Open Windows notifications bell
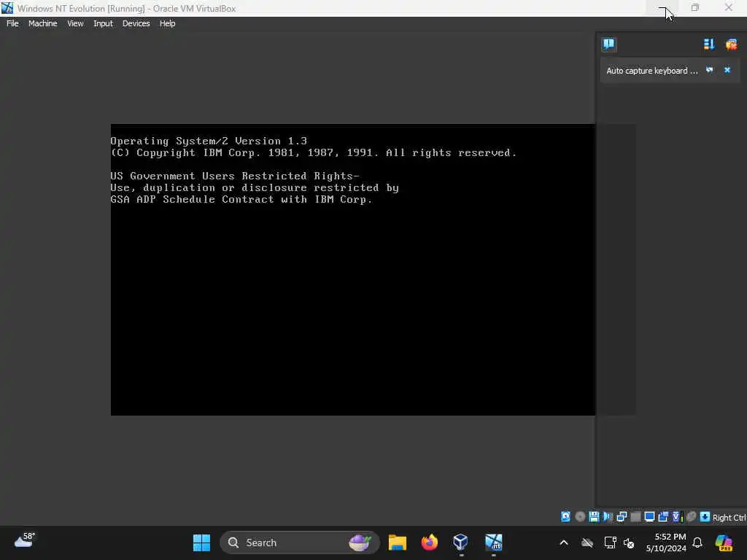Viewport: 747px width, 560px height. click(697, 542)
